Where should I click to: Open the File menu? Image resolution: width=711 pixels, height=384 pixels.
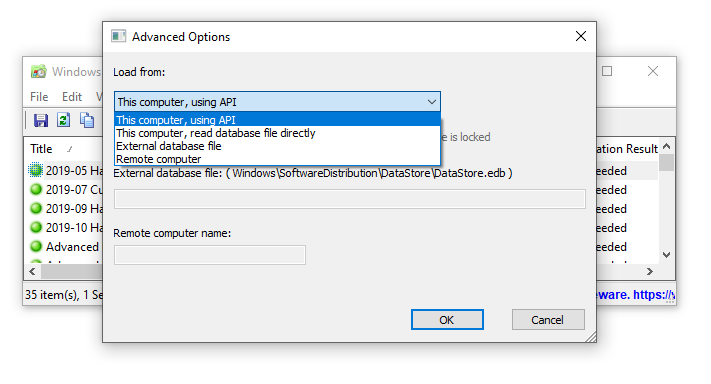39,97
